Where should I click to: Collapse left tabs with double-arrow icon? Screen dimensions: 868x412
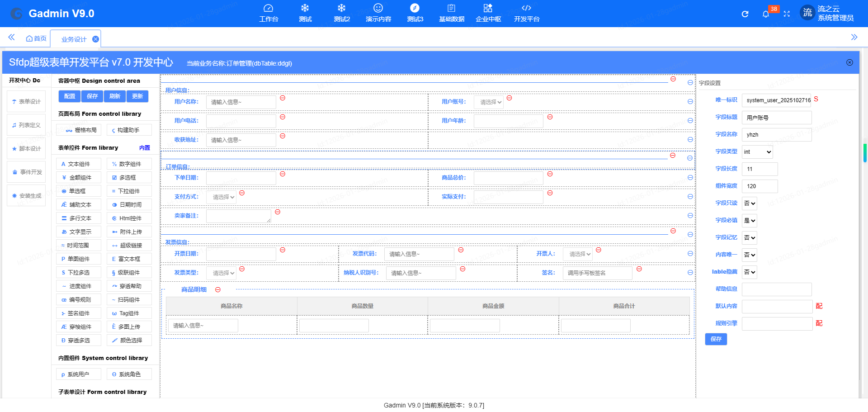pos(11,38)
